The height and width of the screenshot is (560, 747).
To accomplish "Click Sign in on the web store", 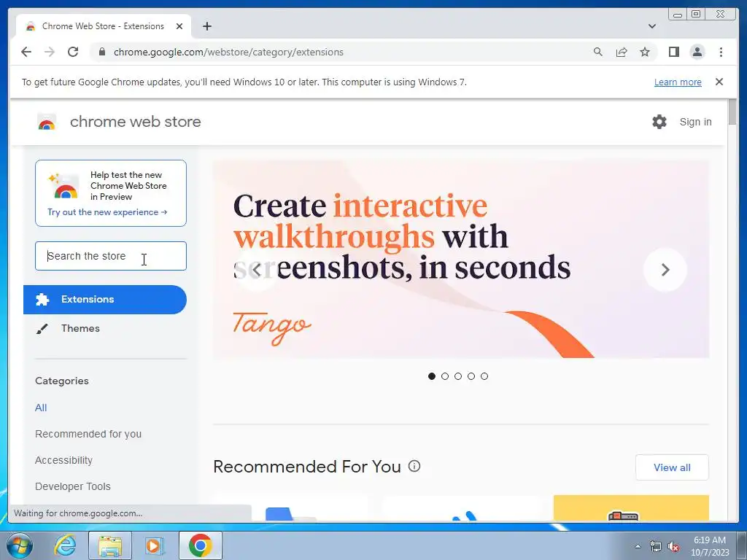I will 695,122.
